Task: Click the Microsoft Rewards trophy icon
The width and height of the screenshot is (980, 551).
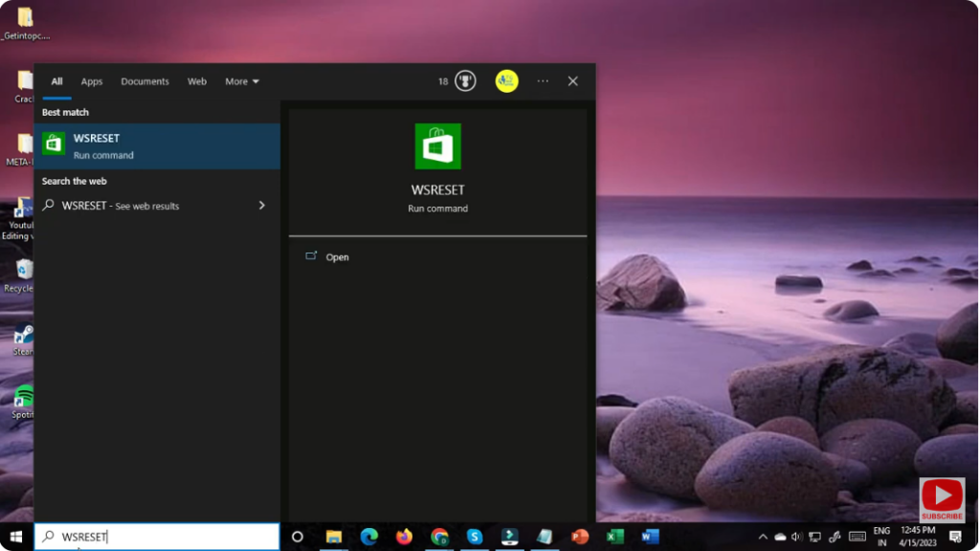Action: (x=463, y=81)
